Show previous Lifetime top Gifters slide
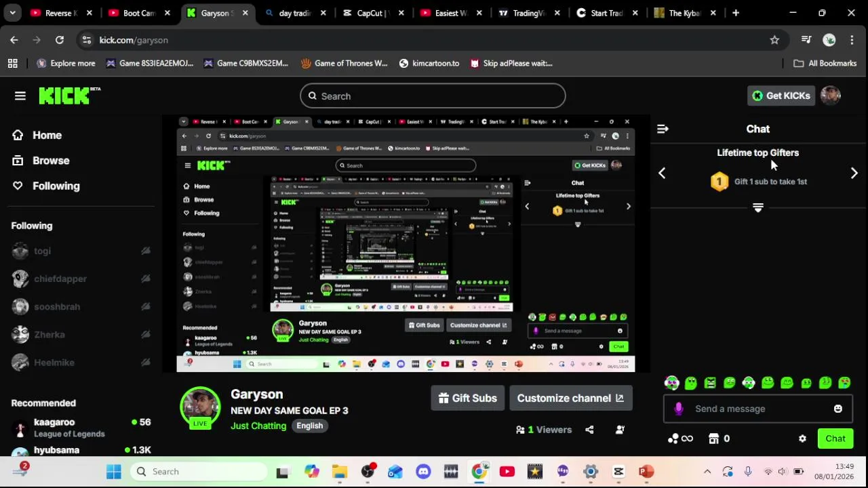 662,174
